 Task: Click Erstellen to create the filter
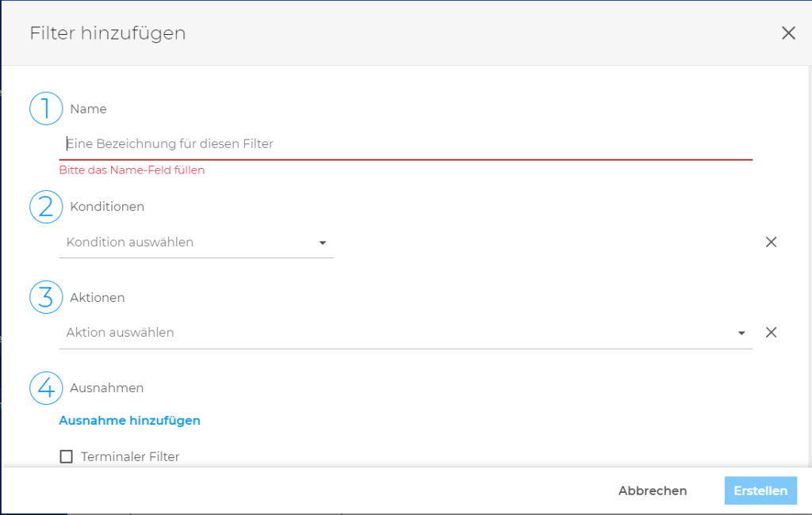point(760,490)
